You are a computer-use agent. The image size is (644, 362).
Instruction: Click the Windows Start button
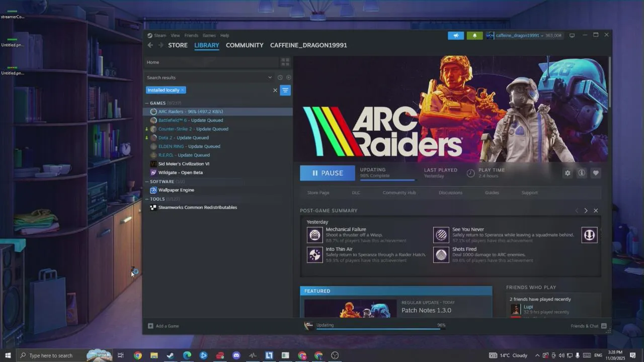coord(8,355)
